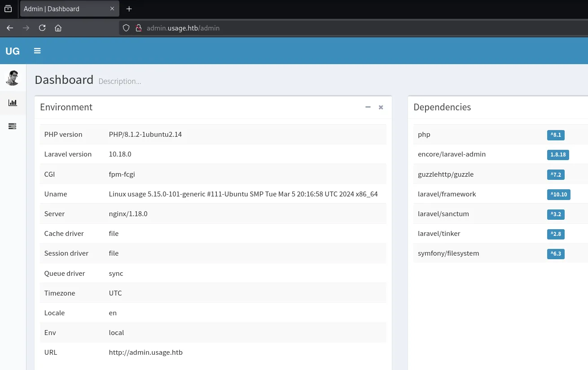Open the recent tabs list button
This screenshot has height=370, width=588.
pyautogui.click(x=8, y=9)
